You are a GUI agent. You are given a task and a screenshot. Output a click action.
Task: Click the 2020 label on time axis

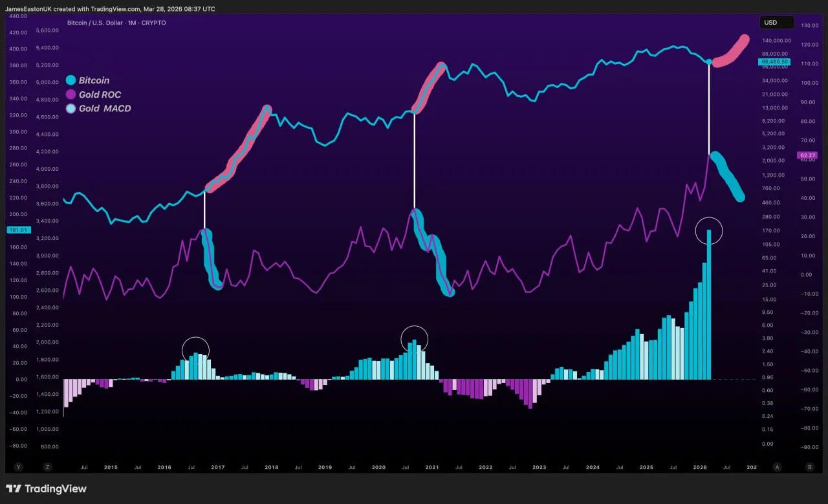click(378, 467)
